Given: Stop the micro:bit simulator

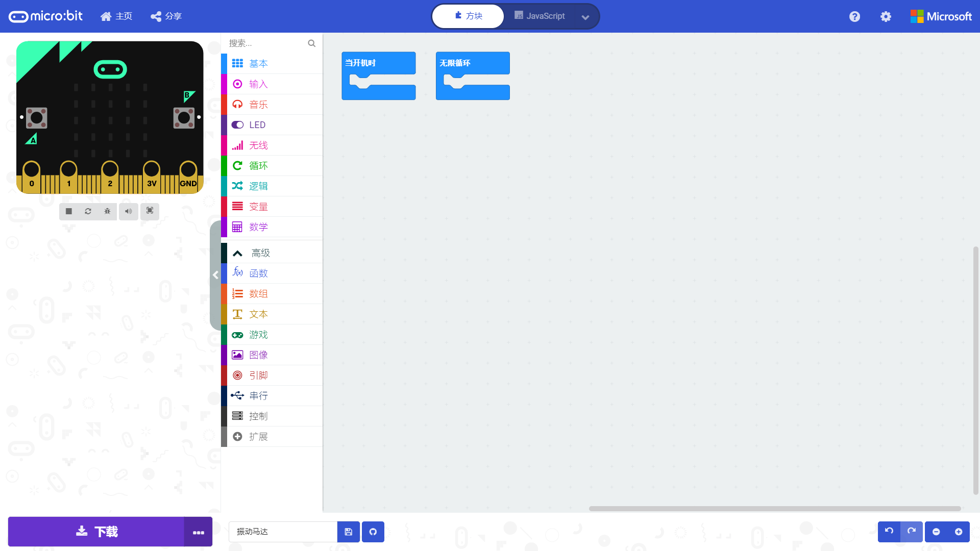Looking at the screenshot, I should point(69,211).
